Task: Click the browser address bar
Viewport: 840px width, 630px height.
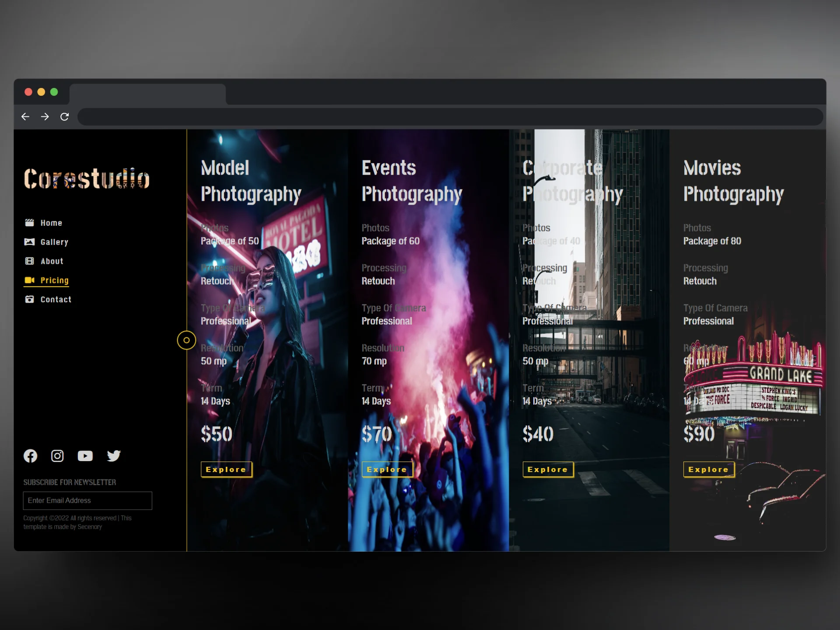Action: click(450, 117)
